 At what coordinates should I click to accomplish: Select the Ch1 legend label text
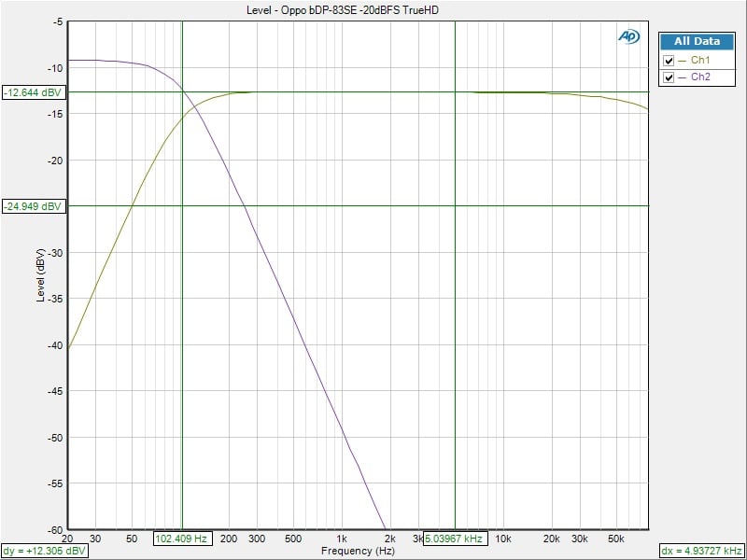tap(700, 61)
